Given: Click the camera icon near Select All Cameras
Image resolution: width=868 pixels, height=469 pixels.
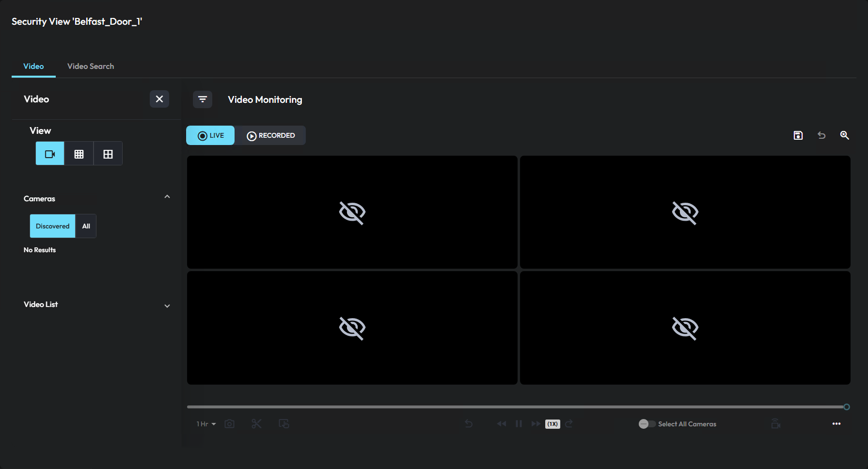Looking at the screenshot, I should [775, 423].
